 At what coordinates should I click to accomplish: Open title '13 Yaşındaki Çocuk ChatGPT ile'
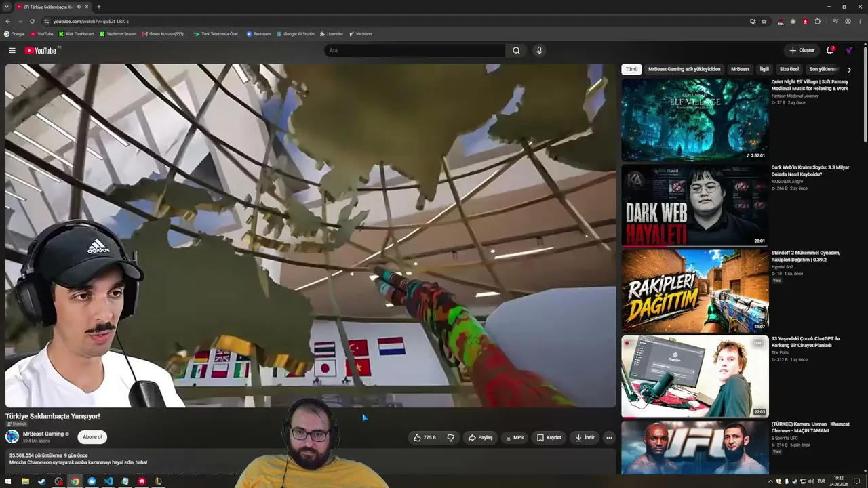click(x=806, y=342)
